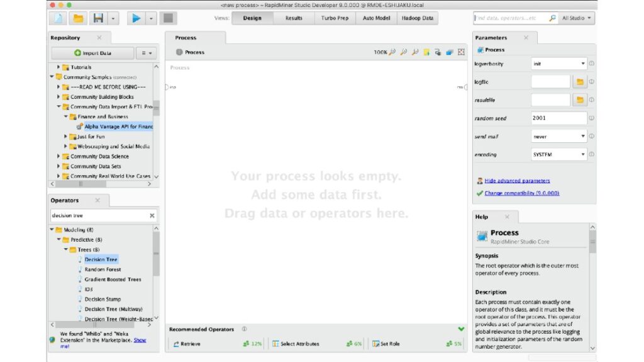Open the Auto Model view

[376, 18]
